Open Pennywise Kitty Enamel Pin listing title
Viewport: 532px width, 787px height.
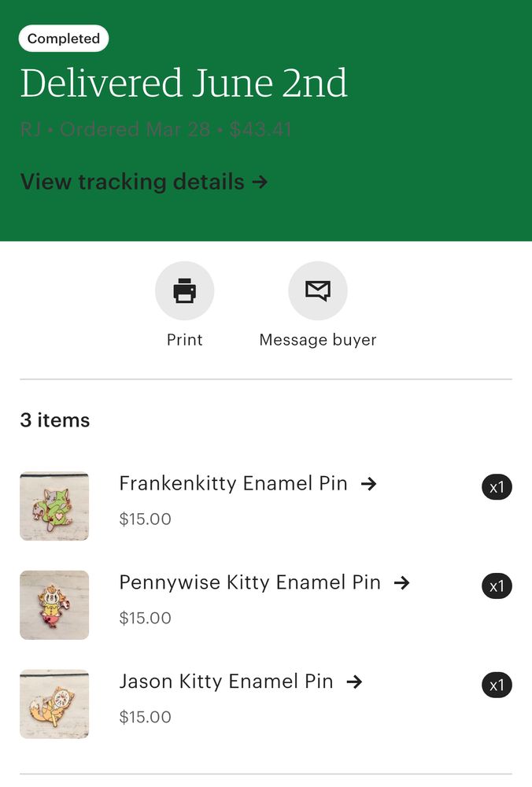[249, 582]
